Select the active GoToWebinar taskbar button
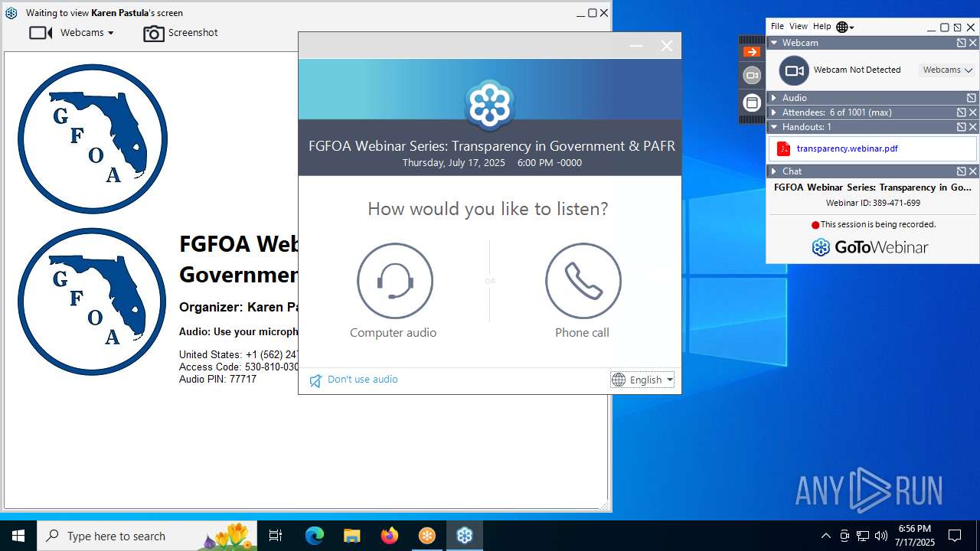 click(465, 536)
